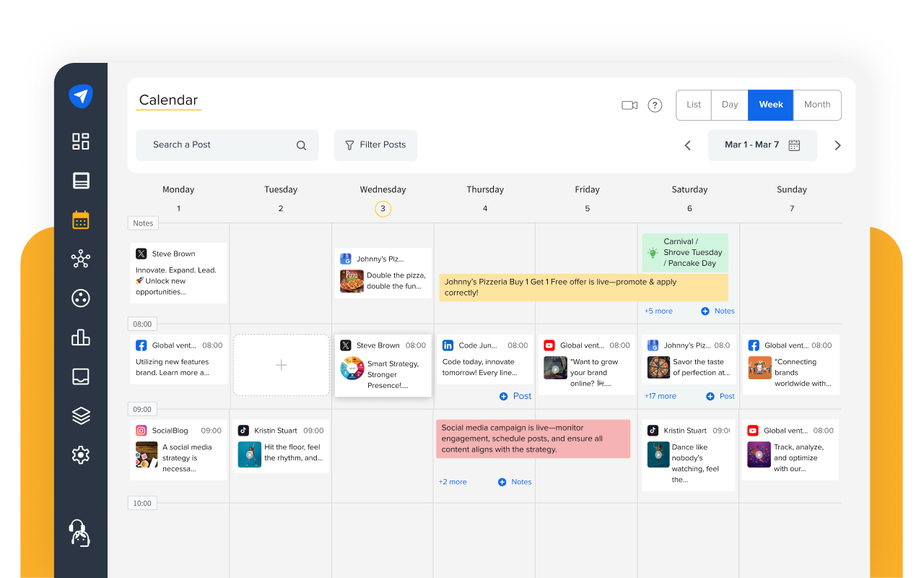Screen dimensions: 924x578
Task: Switch to List view tab
Action: coord(694,105)
